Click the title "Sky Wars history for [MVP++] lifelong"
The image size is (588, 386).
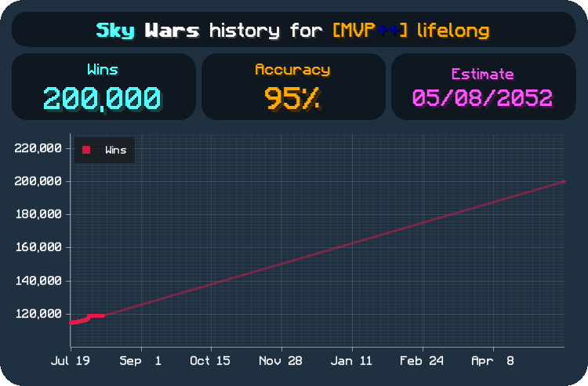coord(293,31)
